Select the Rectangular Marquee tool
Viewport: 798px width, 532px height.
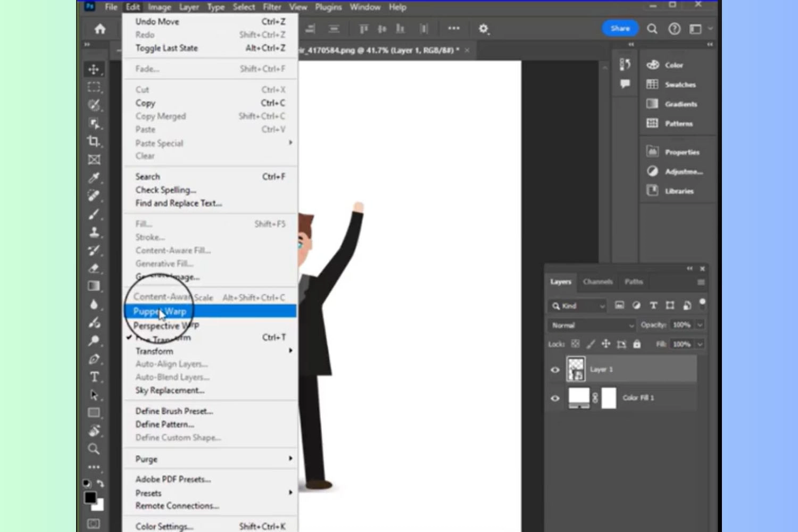point(94,87)
